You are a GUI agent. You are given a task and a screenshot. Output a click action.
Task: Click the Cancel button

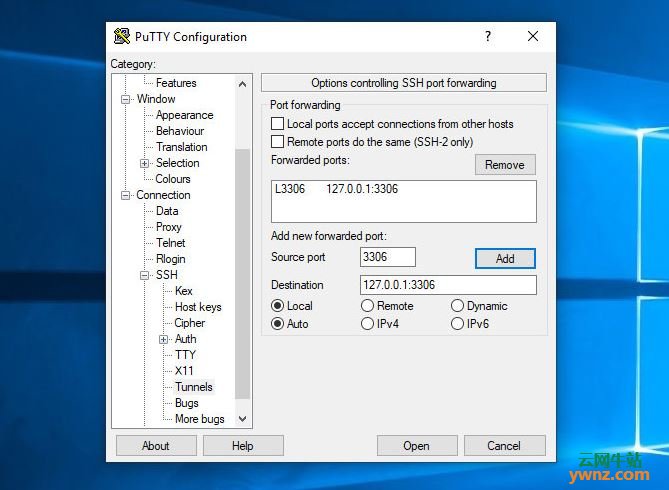click(504, 446)
